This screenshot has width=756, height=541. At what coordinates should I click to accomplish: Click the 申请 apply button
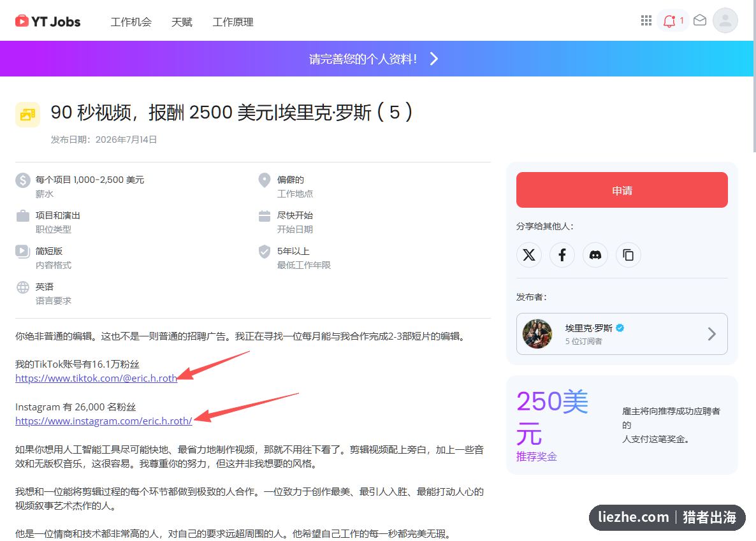point(622,190)
